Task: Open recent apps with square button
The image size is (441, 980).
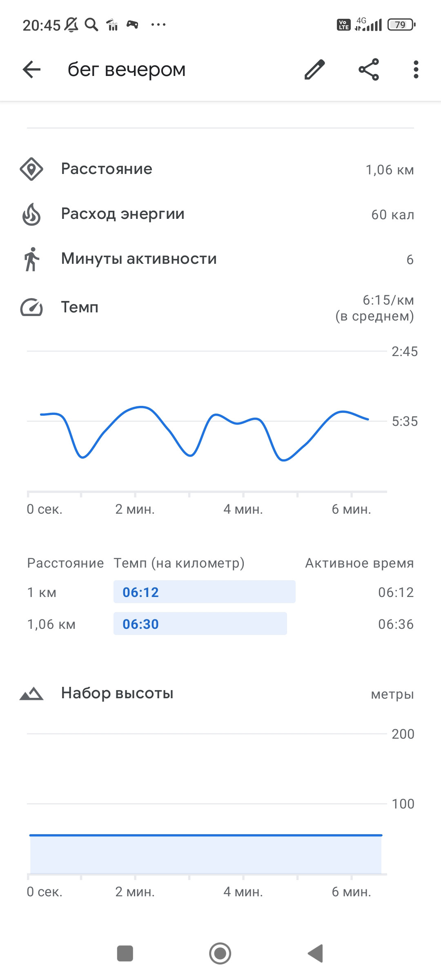Action: coord(125,953)
